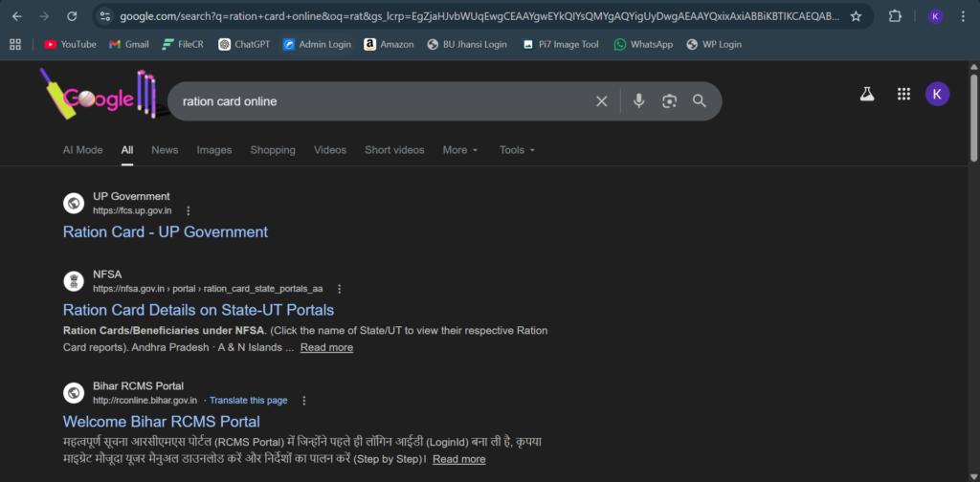Viewport: 980px width, 482px height.
Task: Click the page vertical scrollbar
Action: pos(973,124)
